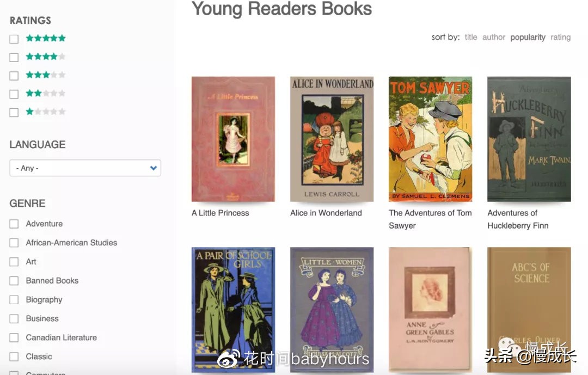Click the Language dropdown chevron arrow
This screenshot has height=375, width=588.
(x=153, y=168)
